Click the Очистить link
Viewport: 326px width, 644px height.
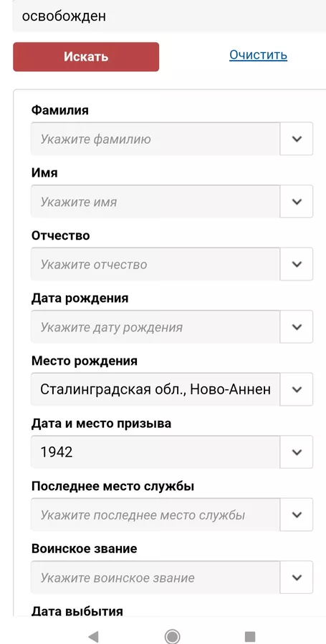point(258,54)
